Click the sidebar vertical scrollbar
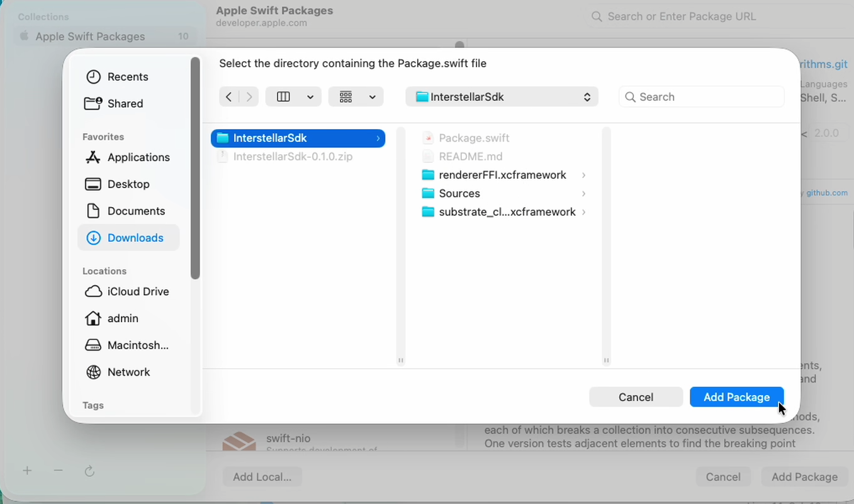Viewport: 854px width, 504px height. pyautogui.click(x=195, y=168)
